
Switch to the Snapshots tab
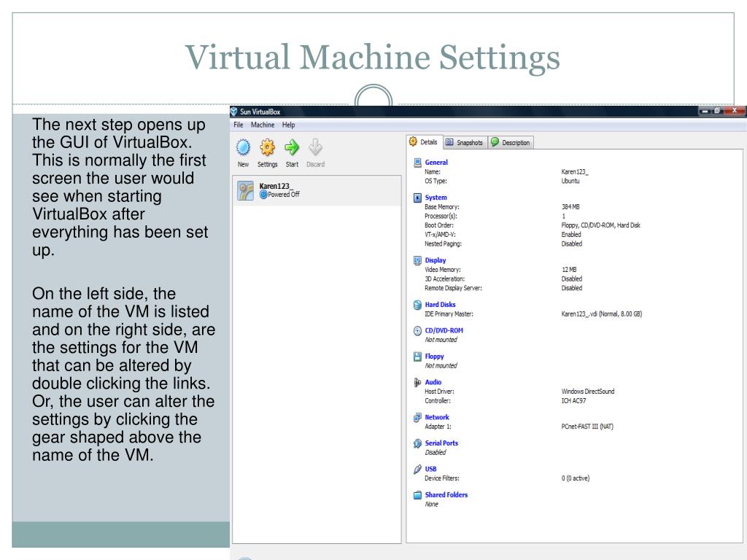tap(465, 142)
